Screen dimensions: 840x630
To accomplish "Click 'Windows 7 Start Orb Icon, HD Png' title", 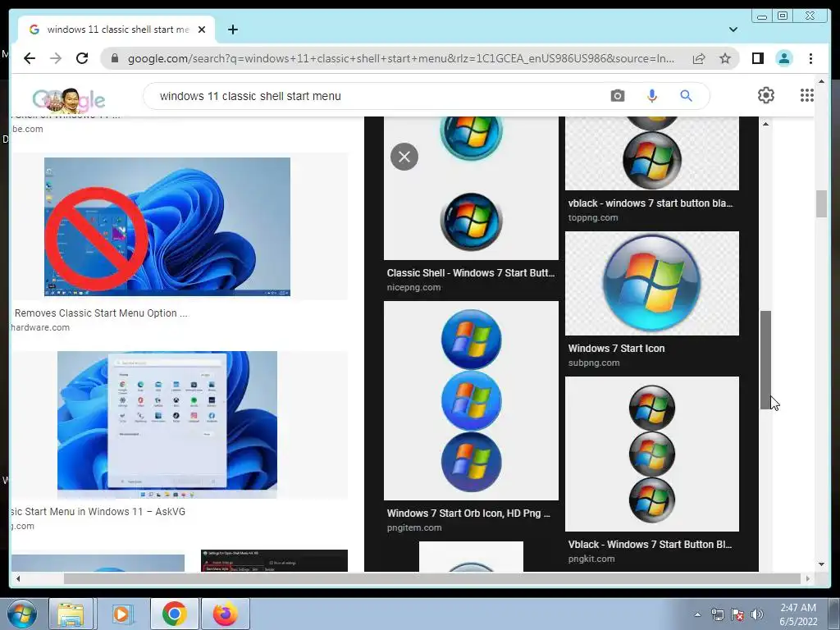I will click(468, 514).
